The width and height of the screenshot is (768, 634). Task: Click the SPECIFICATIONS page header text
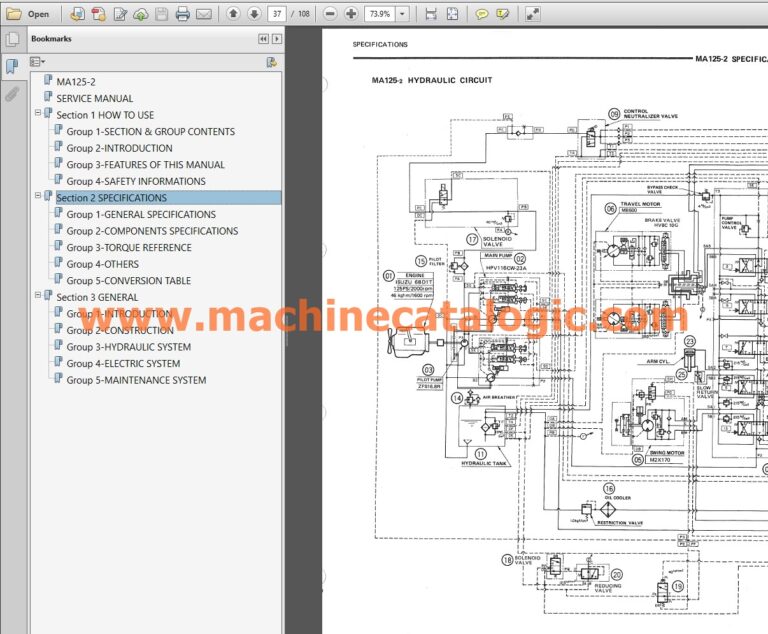(380, 45)
